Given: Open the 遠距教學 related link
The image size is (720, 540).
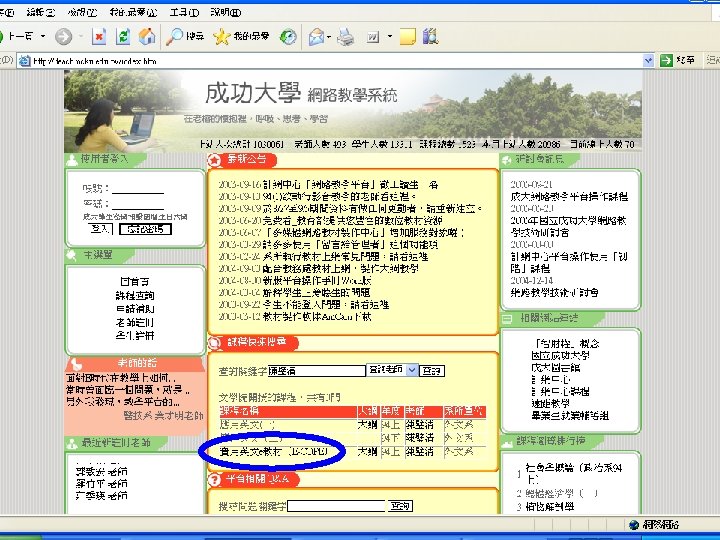Looking at the screenshot, I should [551, 403].
